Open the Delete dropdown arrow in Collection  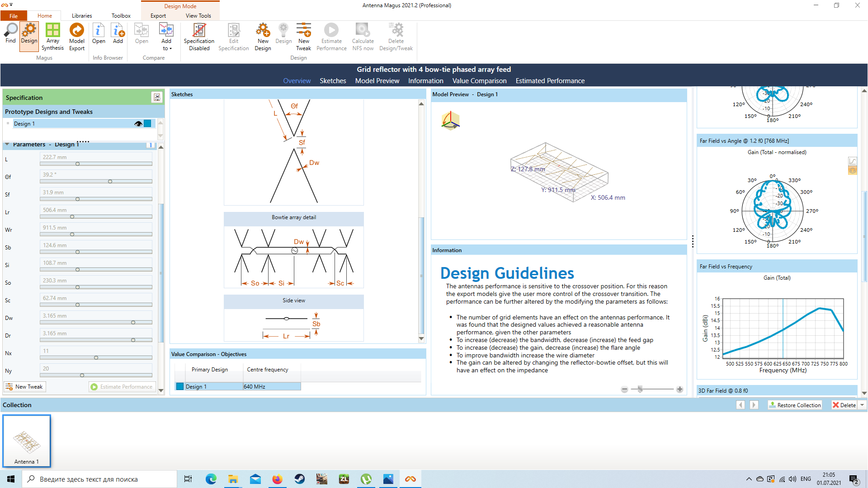862,405
